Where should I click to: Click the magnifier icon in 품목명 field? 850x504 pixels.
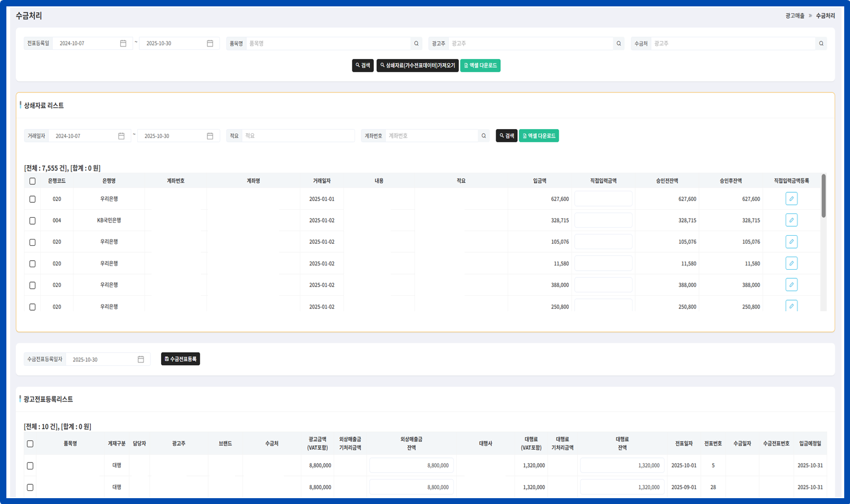[x=416, y=44]
